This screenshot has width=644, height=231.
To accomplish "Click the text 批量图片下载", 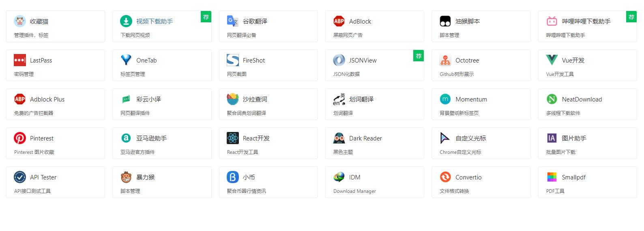I will [561, 152].
